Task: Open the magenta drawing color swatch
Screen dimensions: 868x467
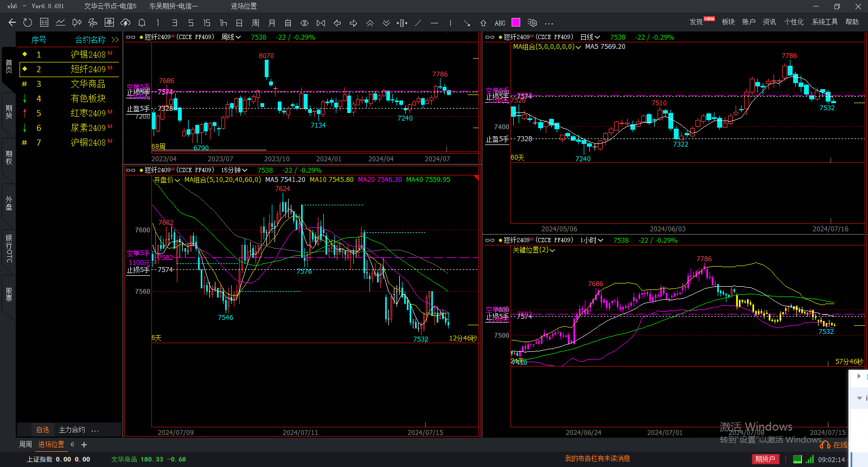Action: click(x=516, y=22)
